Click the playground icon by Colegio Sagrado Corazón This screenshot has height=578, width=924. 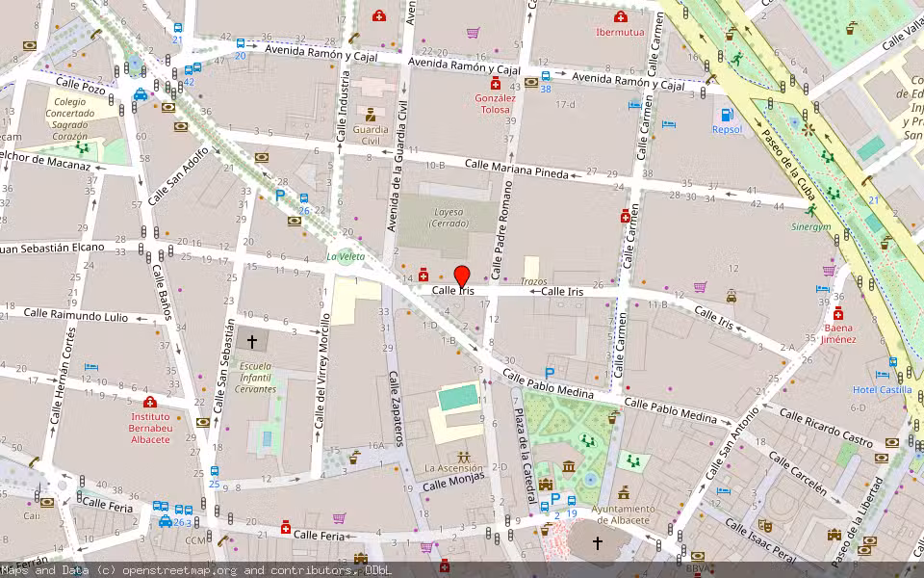[x=82, y=147]
